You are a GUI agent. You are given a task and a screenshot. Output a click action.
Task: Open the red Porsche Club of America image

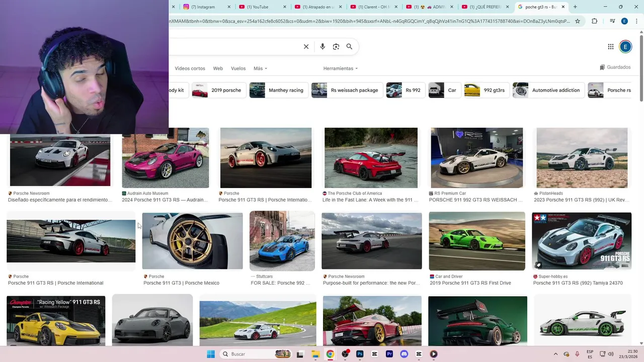371,158
